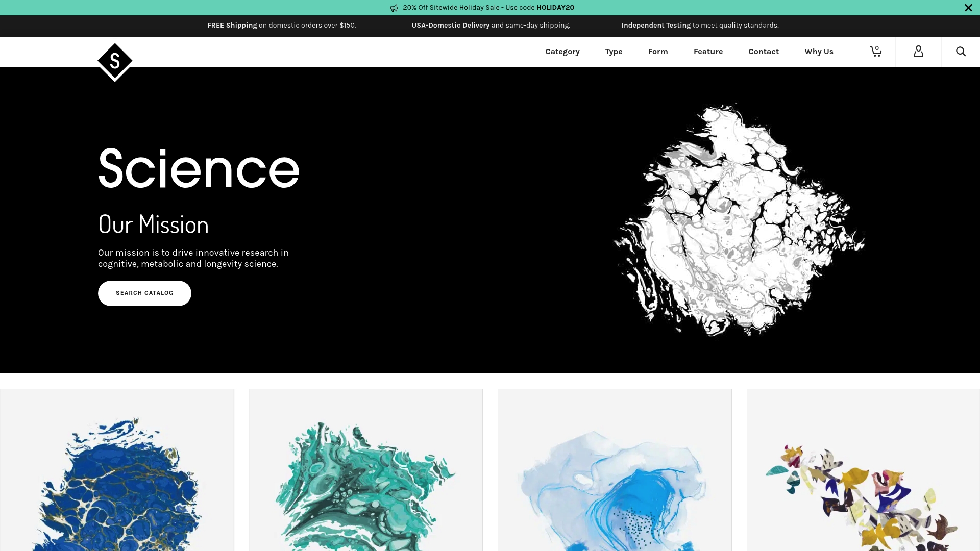Viewport: 980px width, 551px height.
Task: Click the cart badge showing zero items
Action: 876,47
